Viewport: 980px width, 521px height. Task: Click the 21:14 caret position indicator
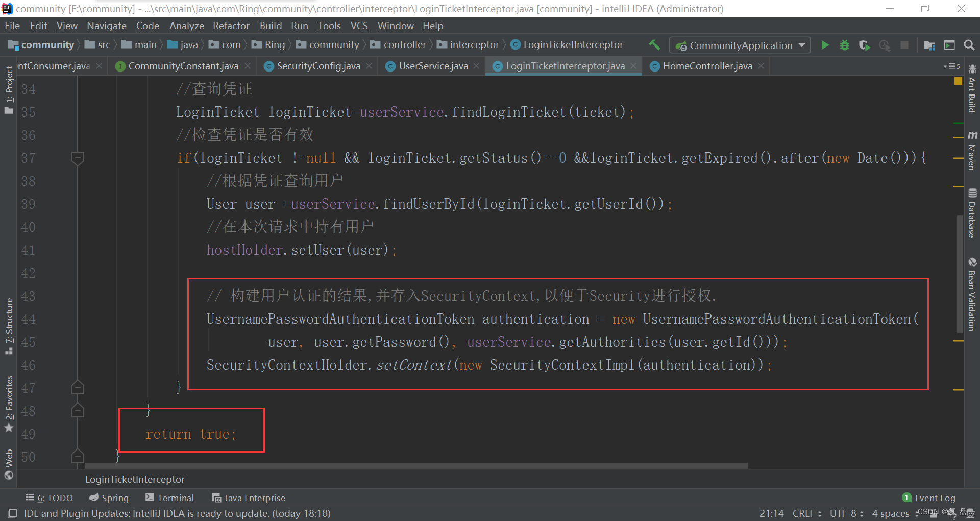[771, 513]
